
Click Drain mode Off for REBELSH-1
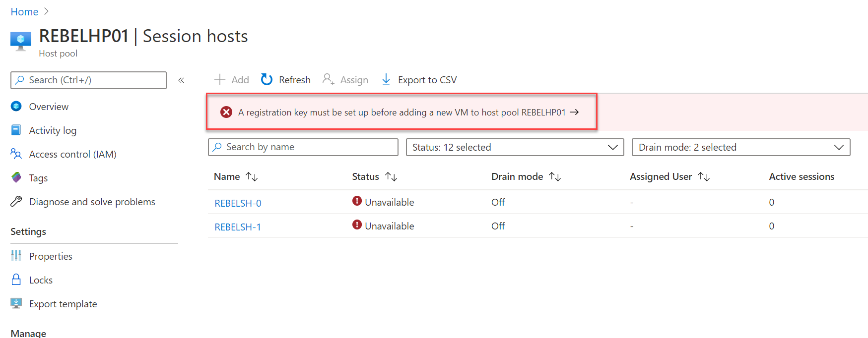click(498, 226)
